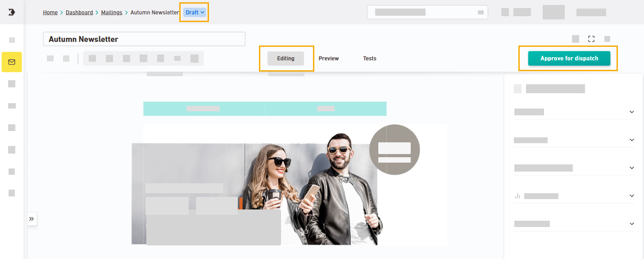
Task: Switch to the Preview tab
Action: [329, 59]
